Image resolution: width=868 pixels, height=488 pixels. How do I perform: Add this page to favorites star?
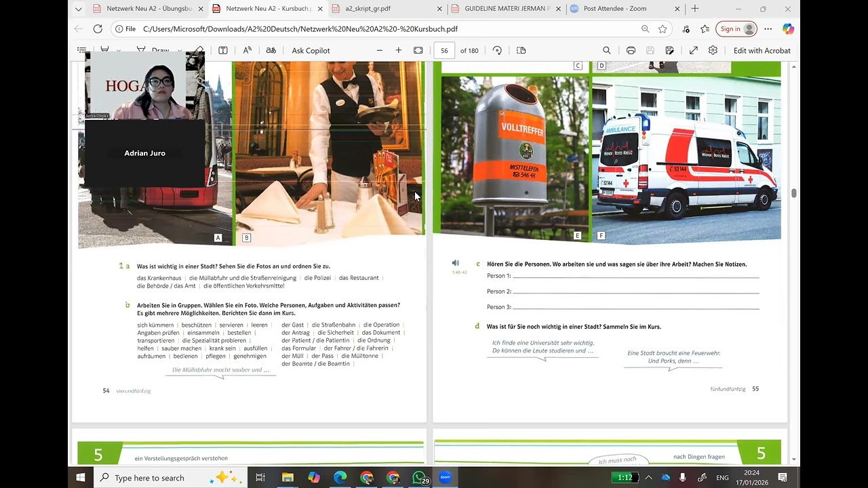(663, 29)
